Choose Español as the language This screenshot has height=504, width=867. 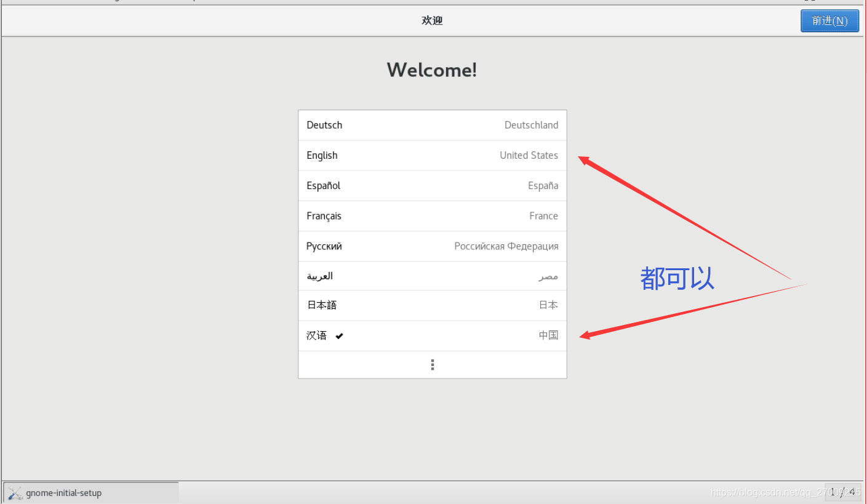click(x=432, y=185)
